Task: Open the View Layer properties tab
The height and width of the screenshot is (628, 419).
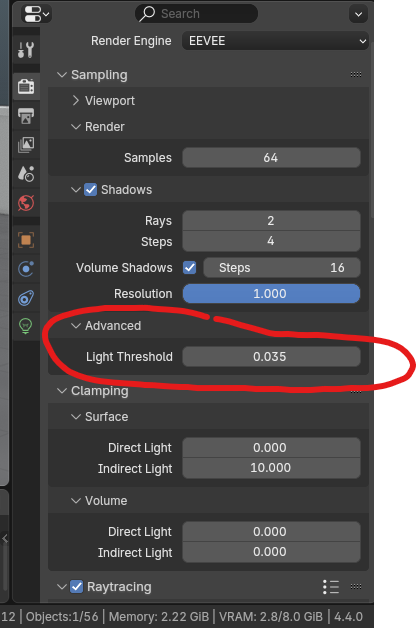Action: [x=26, y=145]
